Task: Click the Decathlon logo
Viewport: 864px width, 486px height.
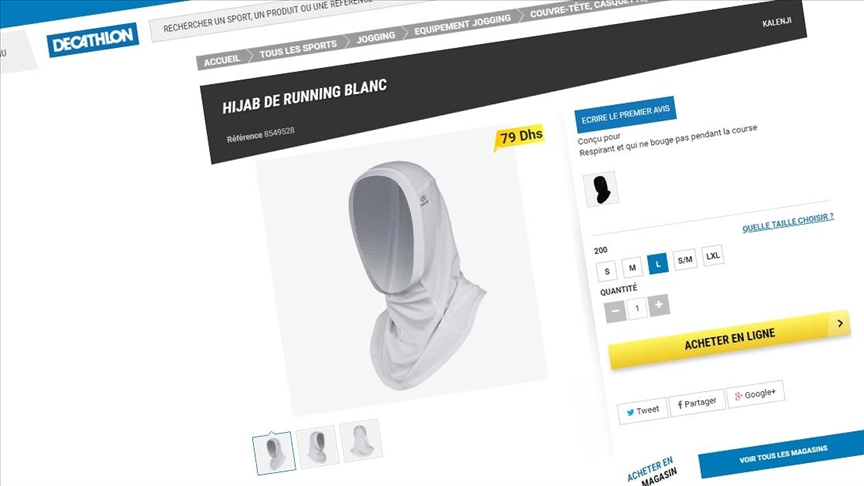Action: (93, 40)
